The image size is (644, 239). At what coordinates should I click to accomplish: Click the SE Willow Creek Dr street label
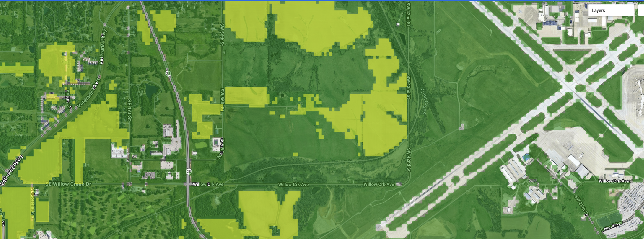[x=68, y=184]
